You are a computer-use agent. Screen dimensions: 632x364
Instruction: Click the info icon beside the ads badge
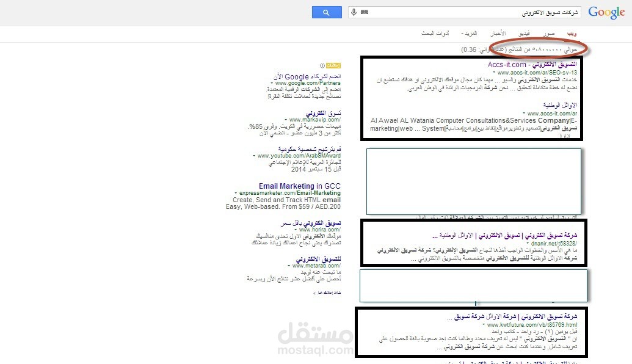322,65
